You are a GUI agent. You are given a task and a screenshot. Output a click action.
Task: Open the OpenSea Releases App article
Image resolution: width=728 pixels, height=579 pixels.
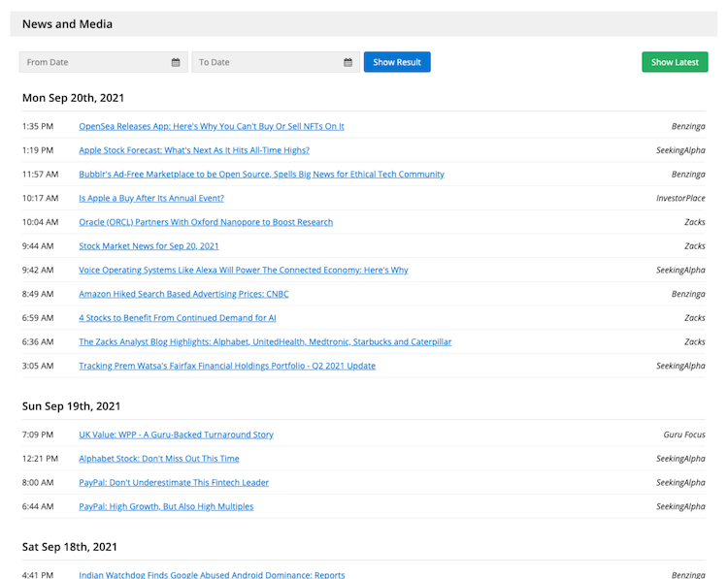[x=211, y=126]
